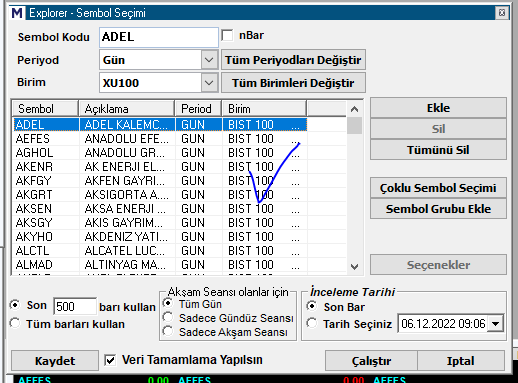Click the Period column header
518x383 pixels.
point(198,109)
